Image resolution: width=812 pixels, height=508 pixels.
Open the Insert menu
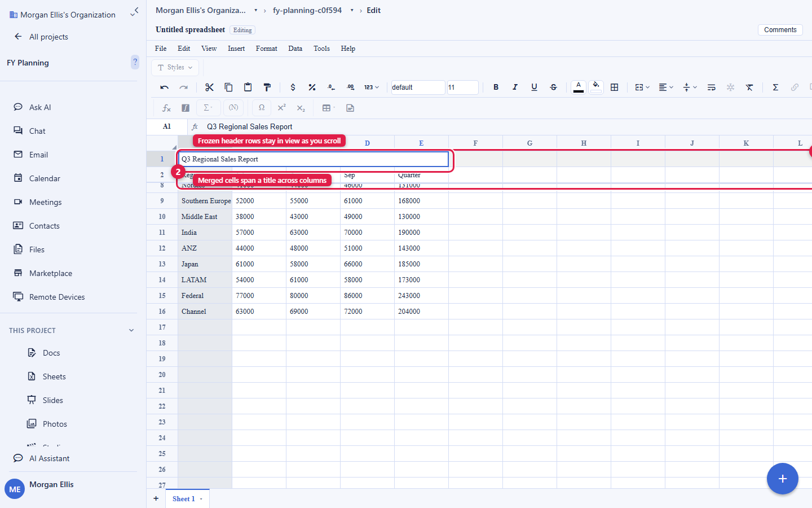[236, 49]
